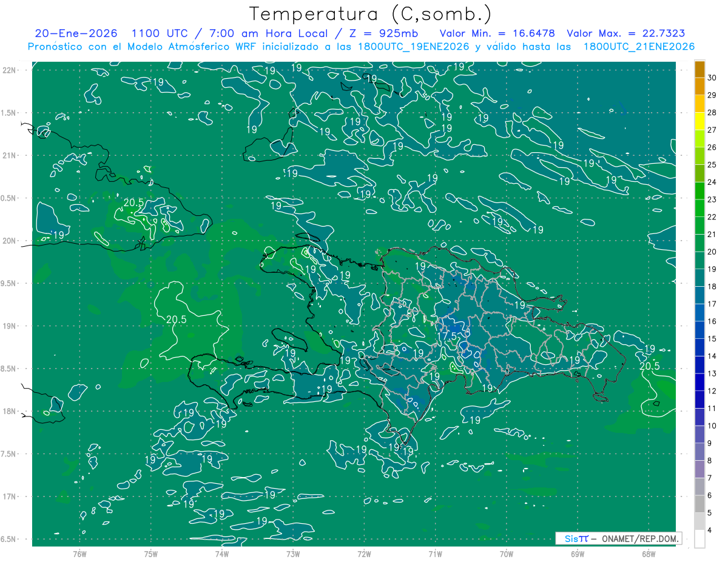Pick the dark blue swatch between 12 and 13
728x562 pixels.
(699, 382)
